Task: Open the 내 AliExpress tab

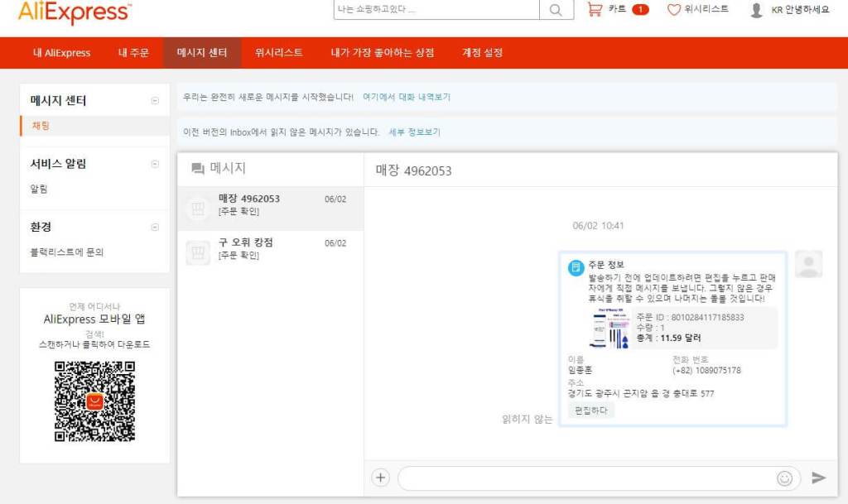Action: [x=61, y=53]
